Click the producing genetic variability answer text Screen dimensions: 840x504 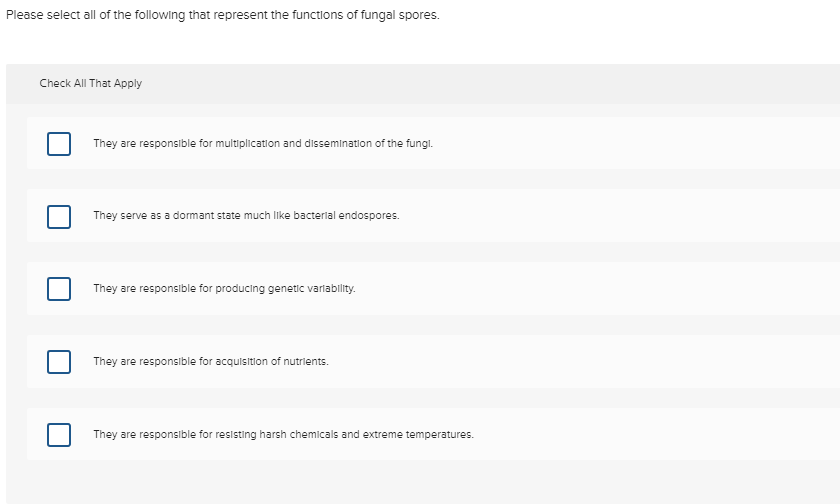[x=224, y=289]
